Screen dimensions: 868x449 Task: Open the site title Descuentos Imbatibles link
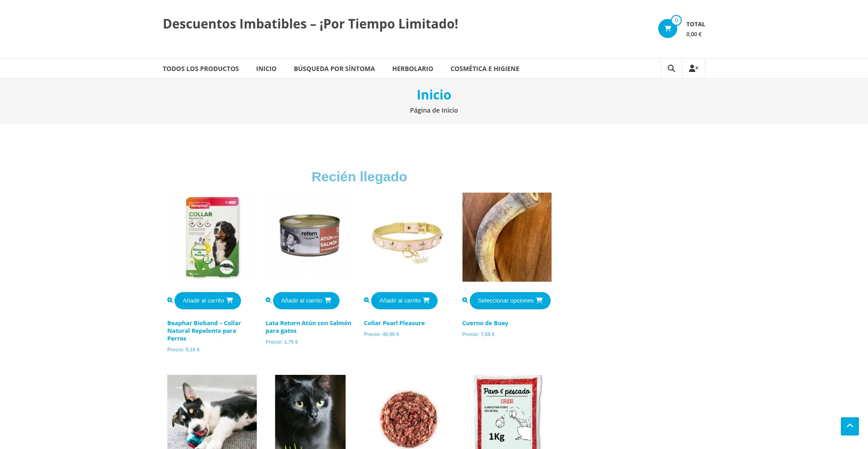(x=311, y=24)
